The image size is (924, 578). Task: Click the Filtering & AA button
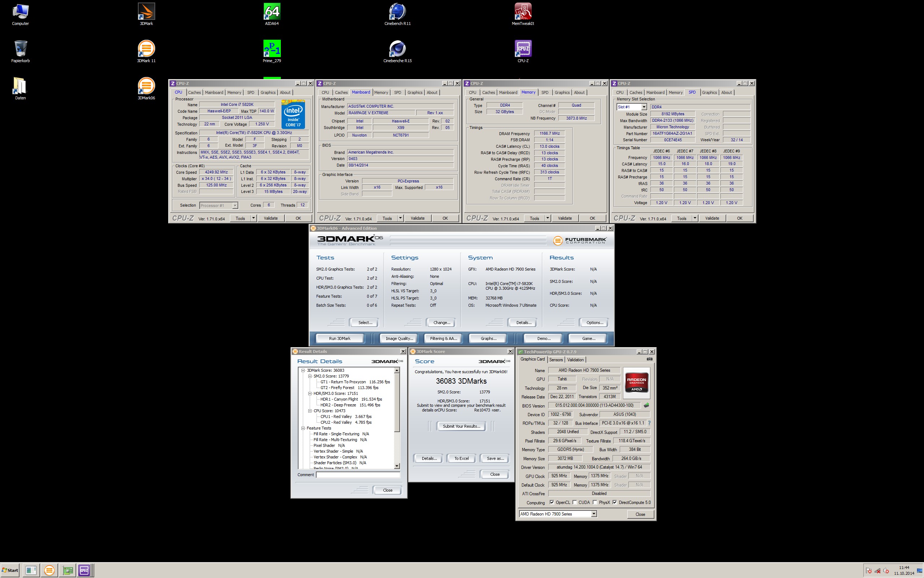coord(443,338)
